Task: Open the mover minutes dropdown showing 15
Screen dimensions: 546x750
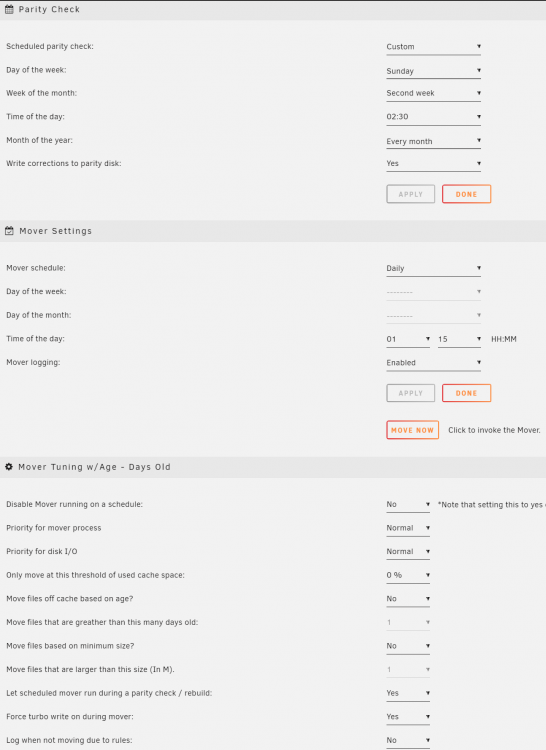Action: pos(459,339)
